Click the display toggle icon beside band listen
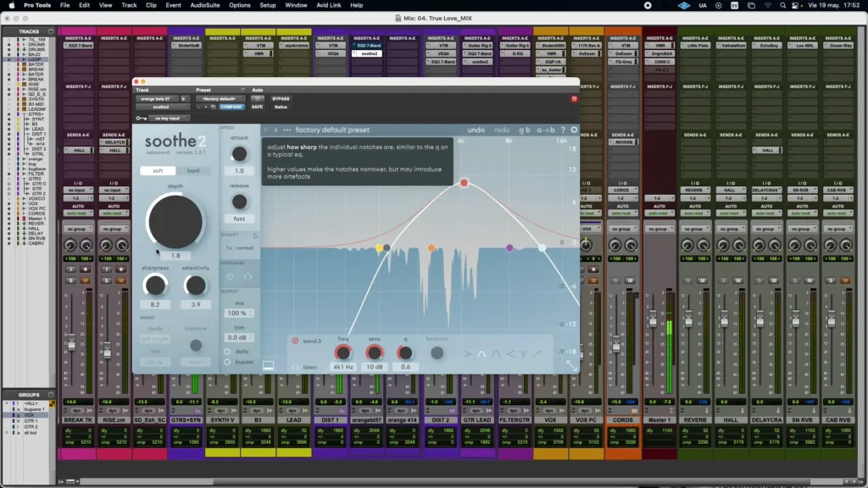The image size is (868, 488). click(268, 366)
